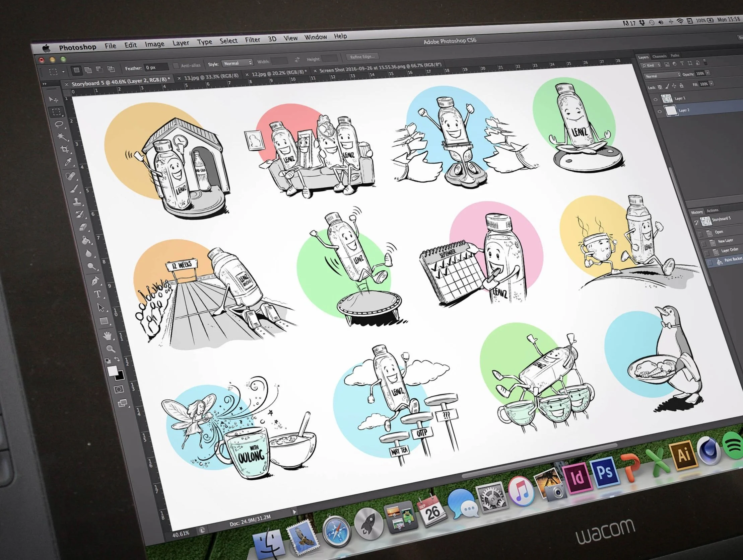Open the layer blend mode dropdown
Viewport: 743px width, 560px height.
click(x=662, y=76)
